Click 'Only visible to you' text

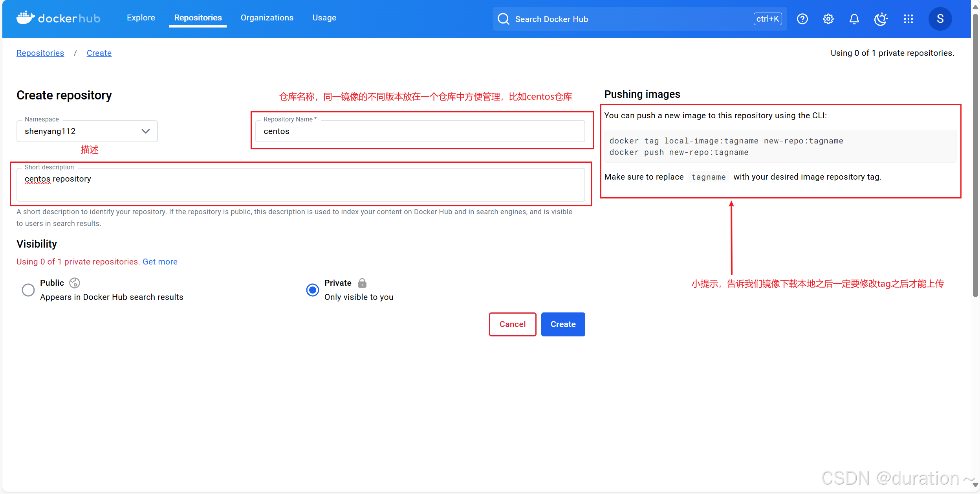tap(359, 297)
